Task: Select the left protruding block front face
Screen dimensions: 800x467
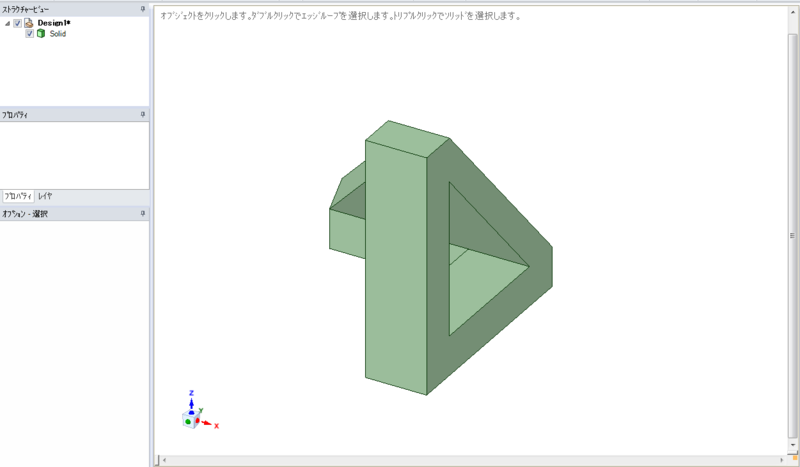Action: point(347,233)
